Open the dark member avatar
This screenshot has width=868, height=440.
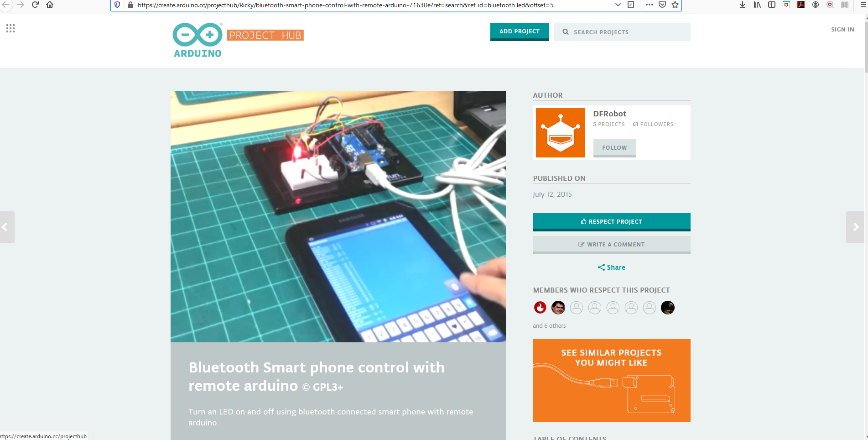668,308
